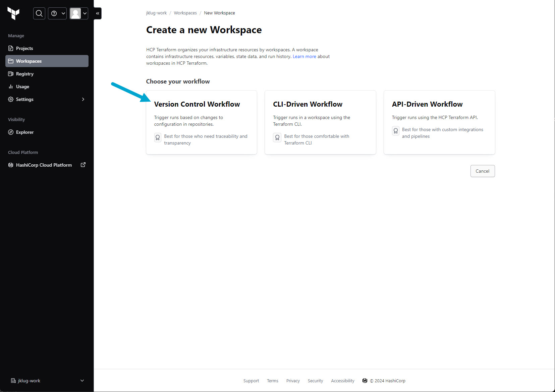Screen dimensions: 555x392
Task: Select the Version Control Workflow card
Action: click(x=202, y=122)
